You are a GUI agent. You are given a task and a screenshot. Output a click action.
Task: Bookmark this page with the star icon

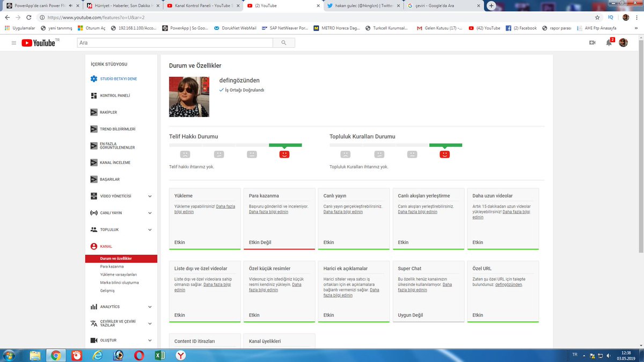tap(597, 17)
